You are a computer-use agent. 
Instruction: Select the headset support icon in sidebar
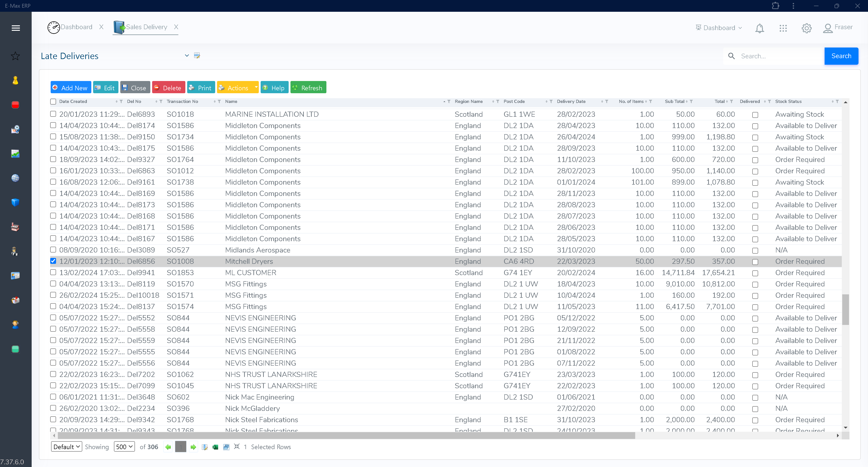[16, 325]
